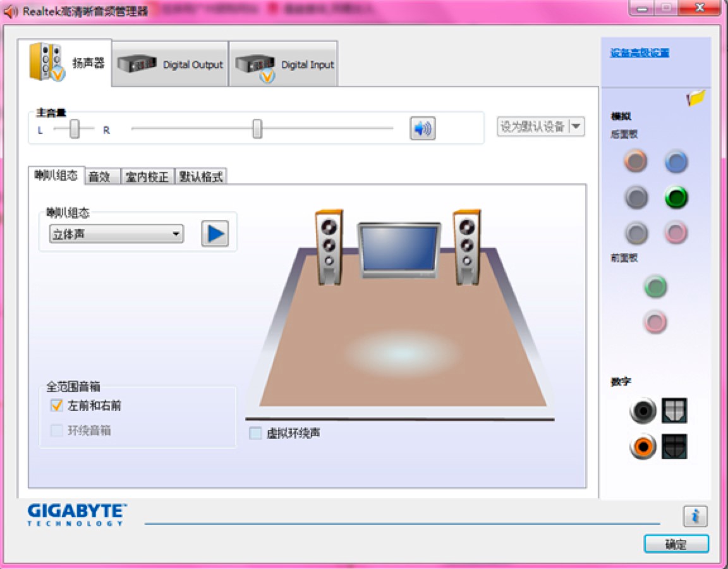Click the front panel green headphone jack

coord(655,287)
